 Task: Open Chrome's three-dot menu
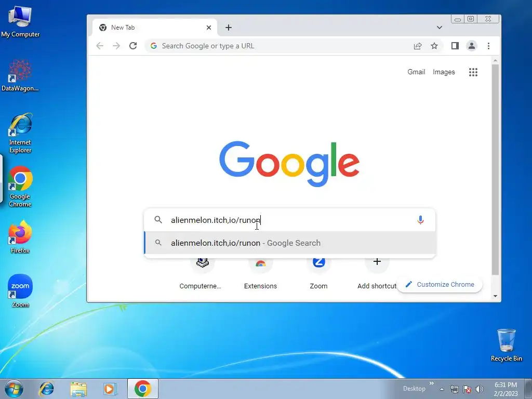pos(488,46)
